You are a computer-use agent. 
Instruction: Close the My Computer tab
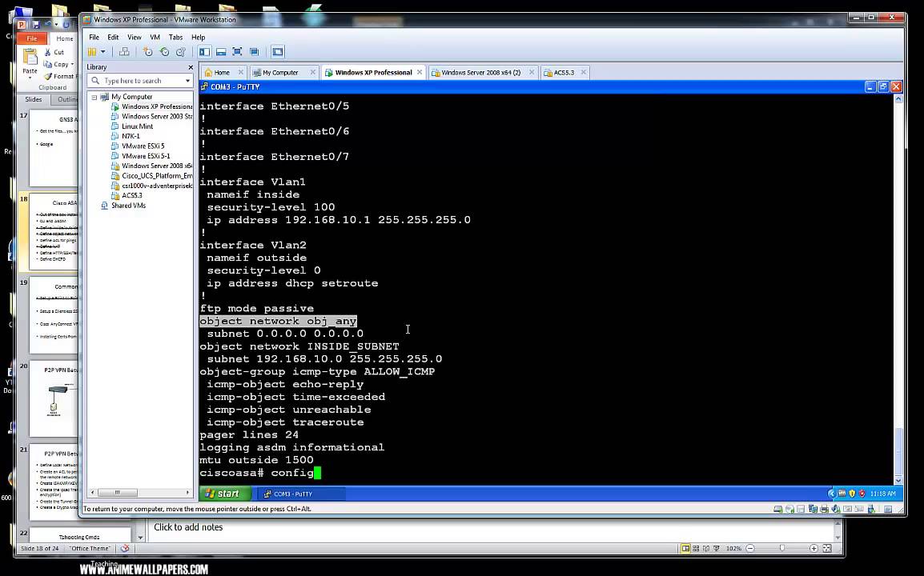[313, 72]
